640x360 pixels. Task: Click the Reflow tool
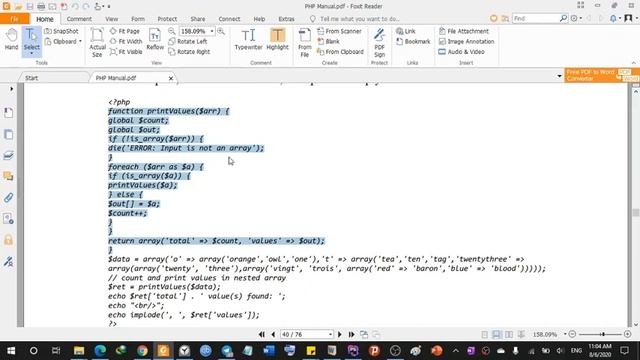point(155,40)
